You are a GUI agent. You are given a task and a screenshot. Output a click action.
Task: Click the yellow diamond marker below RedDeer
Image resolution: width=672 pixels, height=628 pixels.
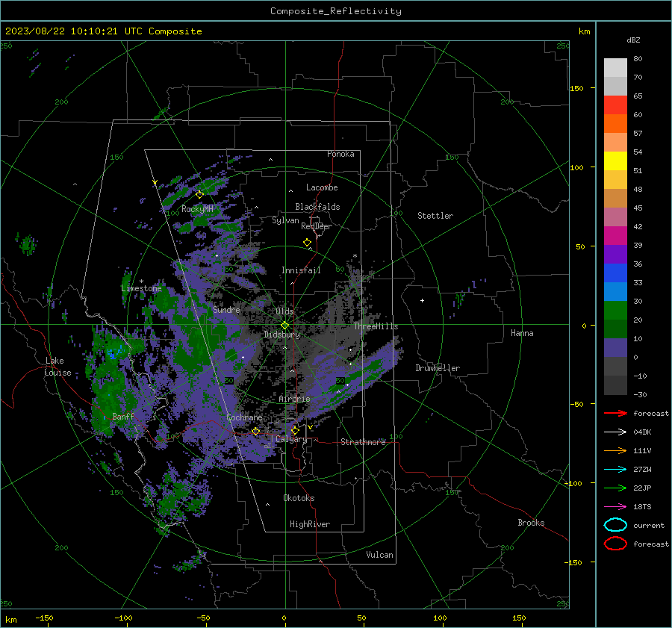pos(307,243)
